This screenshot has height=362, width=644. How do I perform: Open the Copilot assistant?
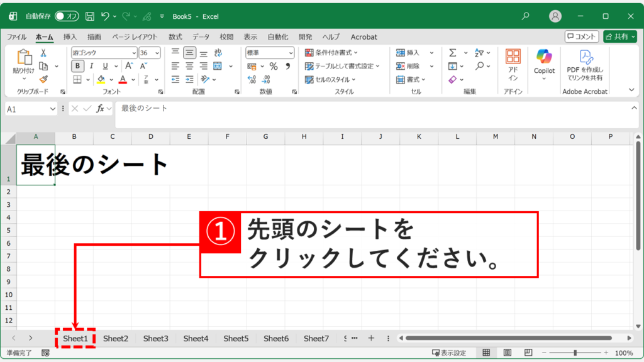(543, 63)
